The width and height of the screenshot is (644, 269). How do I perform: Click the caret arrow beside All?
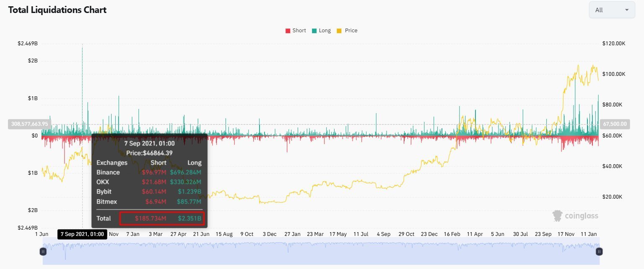[627, 10]
